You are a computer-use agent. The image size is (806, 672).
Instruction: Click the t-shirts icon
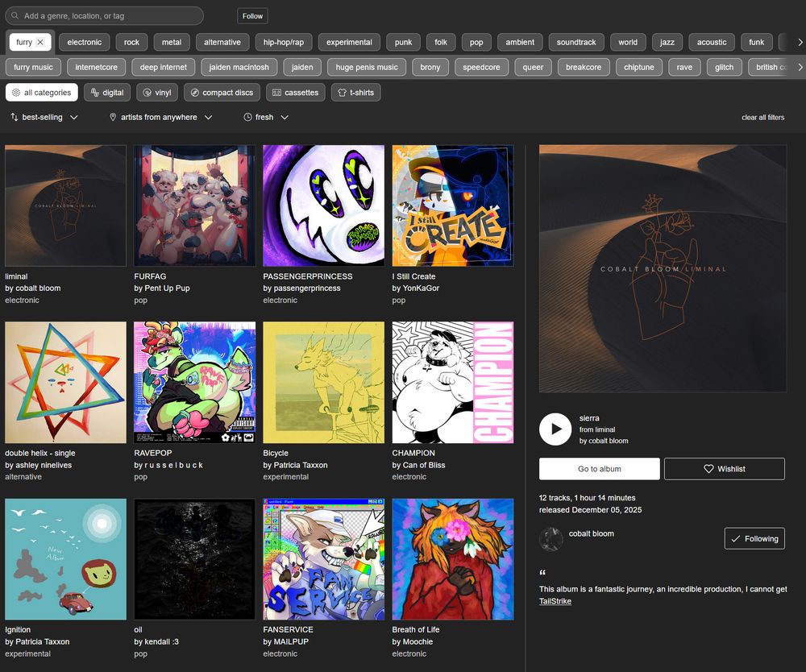pyautogui.click(x=342, y=93)
